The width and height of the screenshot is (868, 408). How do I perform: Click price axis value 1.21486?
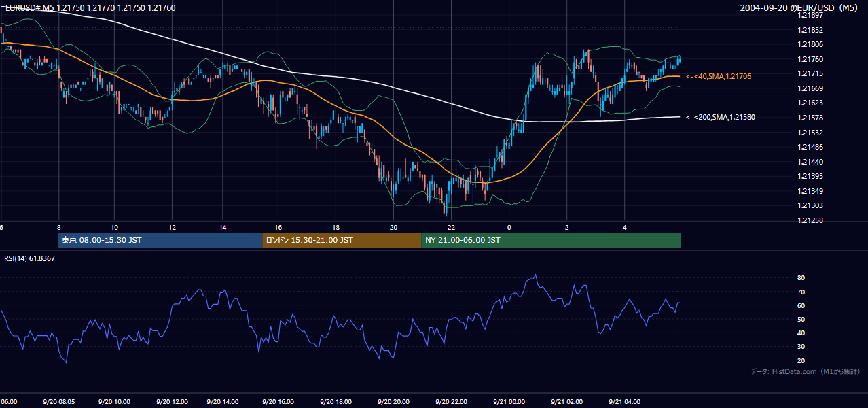click(x=811, y=147)
